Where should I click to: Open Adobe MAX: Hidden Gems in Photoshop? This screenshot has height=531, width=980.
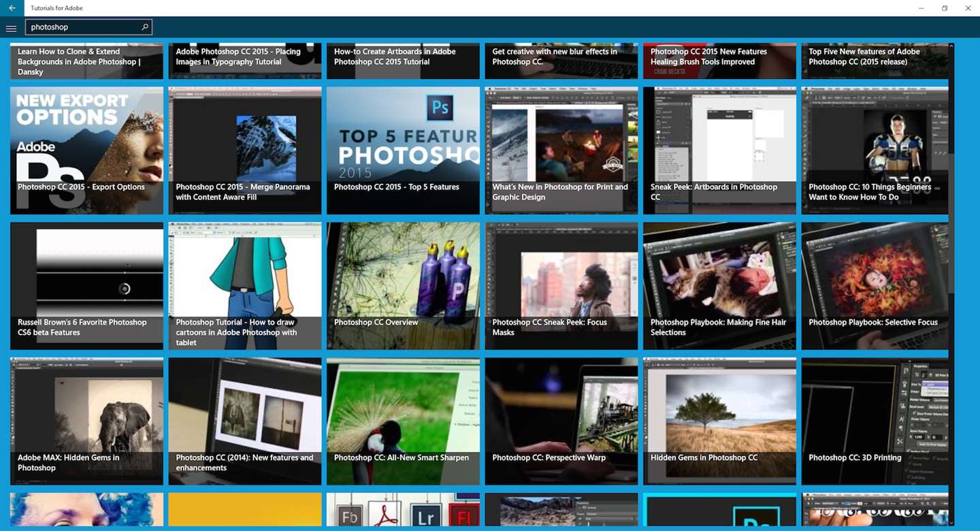(86, 421)
